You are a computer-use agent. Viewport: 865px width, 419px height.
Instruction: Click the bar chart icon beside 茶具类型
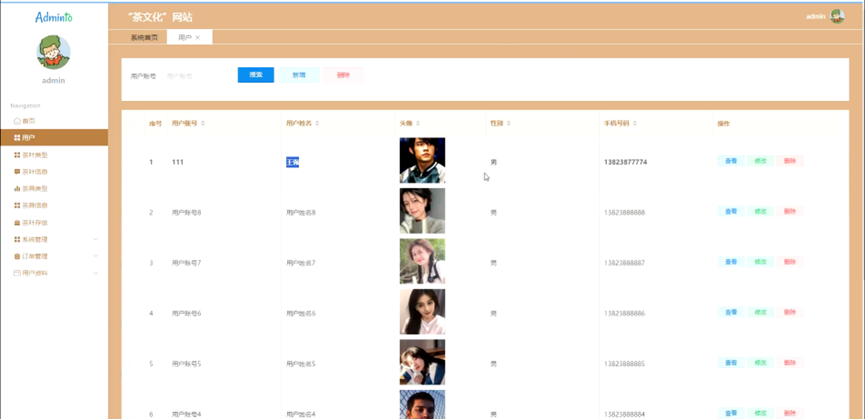17,189
